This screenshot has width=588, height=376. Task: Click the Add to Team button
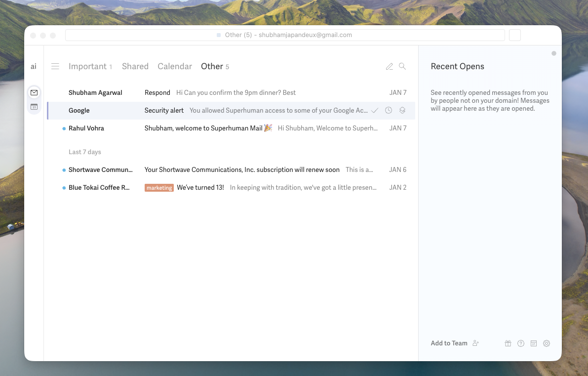tap(449, 343)
